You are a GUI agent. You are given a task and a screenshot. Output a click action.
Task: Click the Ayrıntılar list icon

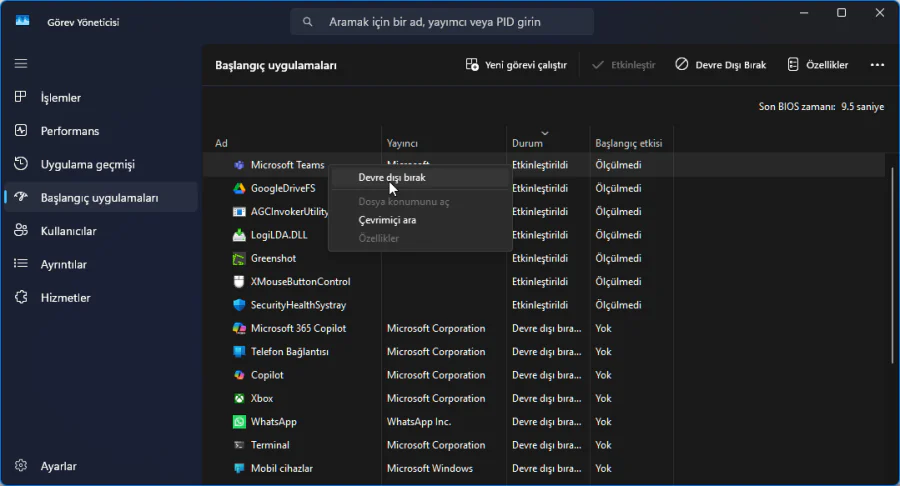point(21,263)
